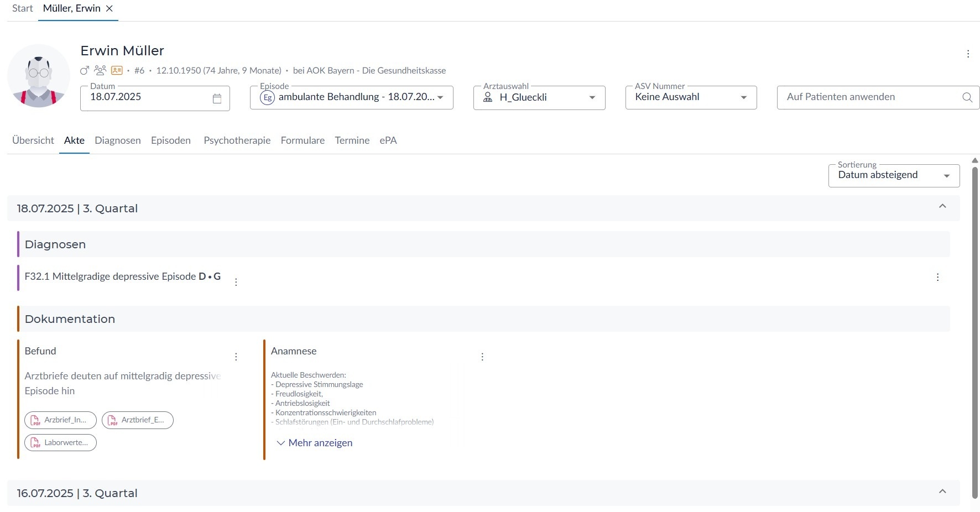Open three-dot menu of Befund entry

(x=236, y=357)
